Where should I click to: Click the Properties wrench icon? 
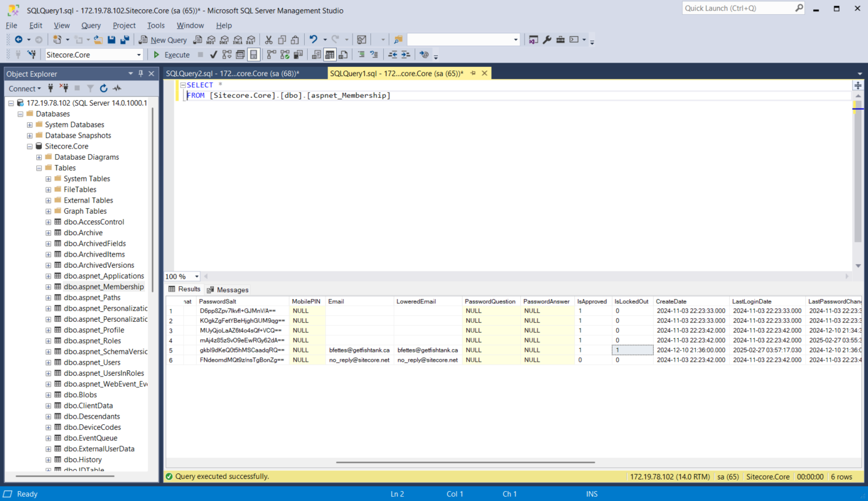[547, 39]
